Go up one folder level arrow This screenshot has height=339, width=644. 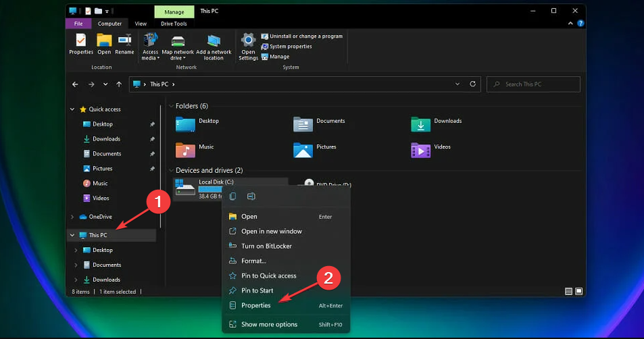tap(119, 84)
